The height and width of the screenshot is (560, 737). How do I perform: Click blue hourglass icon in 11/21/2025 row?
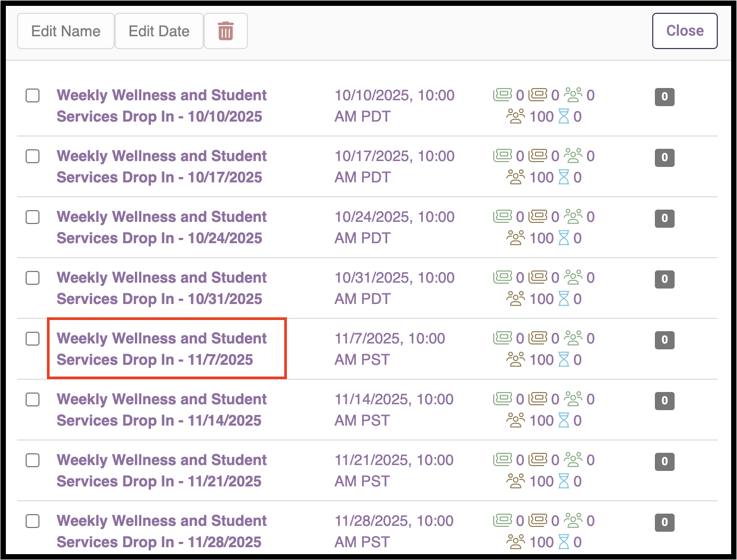tap(564, 481)
